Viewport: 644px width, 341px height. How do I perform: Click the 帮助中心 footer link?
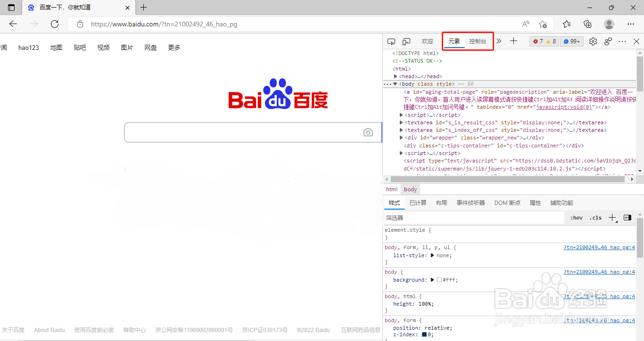pyautogui.click(x=134, y=330)
